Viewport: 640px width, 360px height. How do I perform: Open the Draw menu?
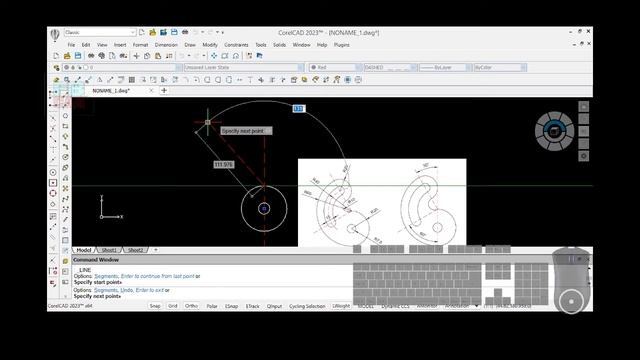click(x=190, y=45)
